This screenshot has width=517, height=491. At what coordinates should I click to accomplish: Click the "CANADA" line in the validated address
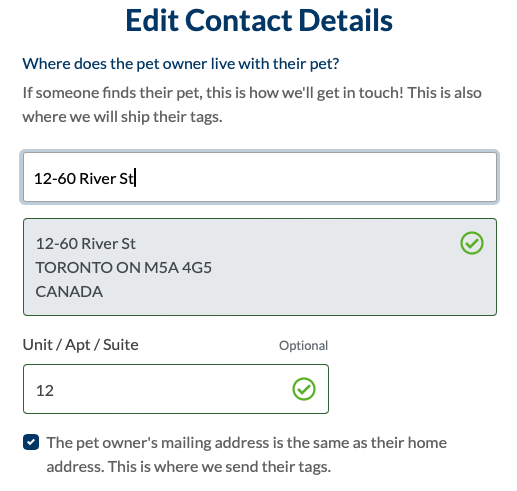(x=69, y=292)
